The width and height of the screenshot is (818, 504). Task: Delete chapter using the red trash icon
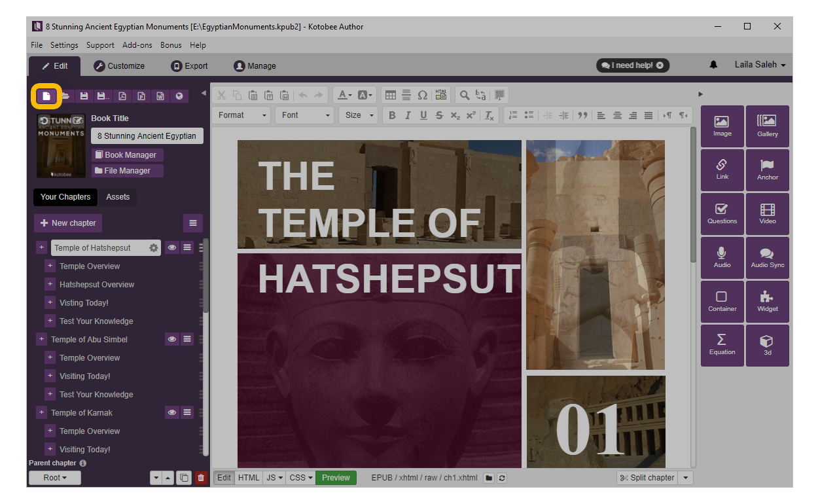[201, 478]
